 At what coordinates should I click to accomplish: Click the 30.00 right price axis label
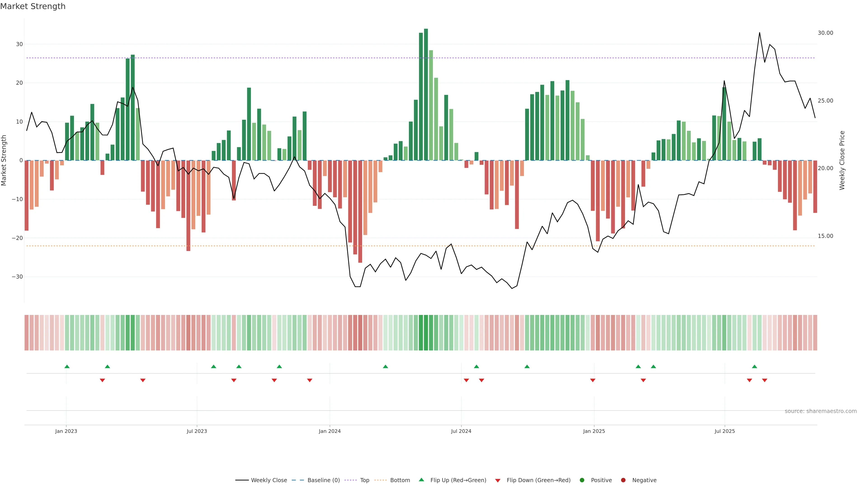coord(825,33)
